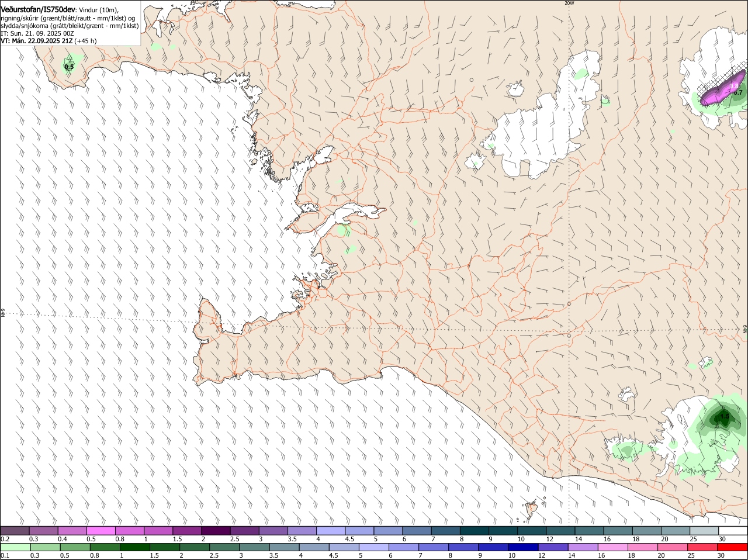Click the "0.5" precipitation value on the map
This screenshot has width=748, height=560.
(x=69, y=67)
